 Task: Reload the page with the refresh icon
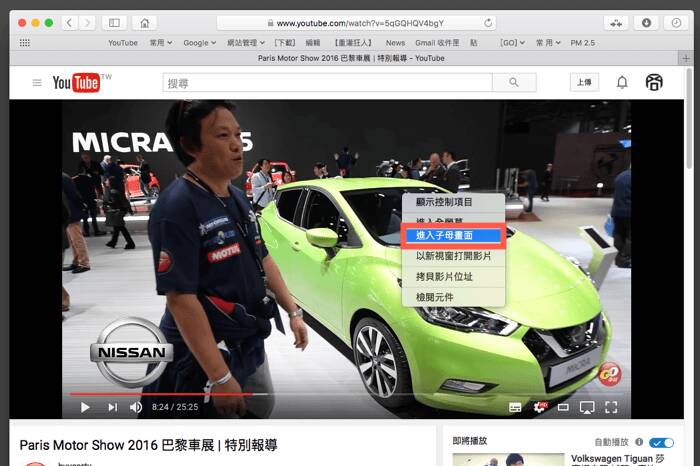[x=488, y=23]
